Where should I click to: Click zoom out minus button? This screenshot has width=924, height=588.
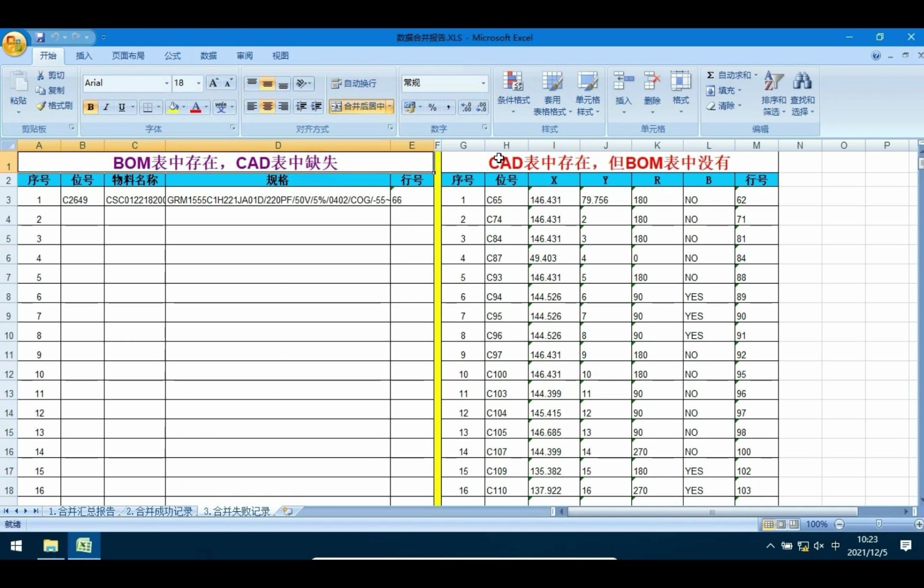[839, 524]
